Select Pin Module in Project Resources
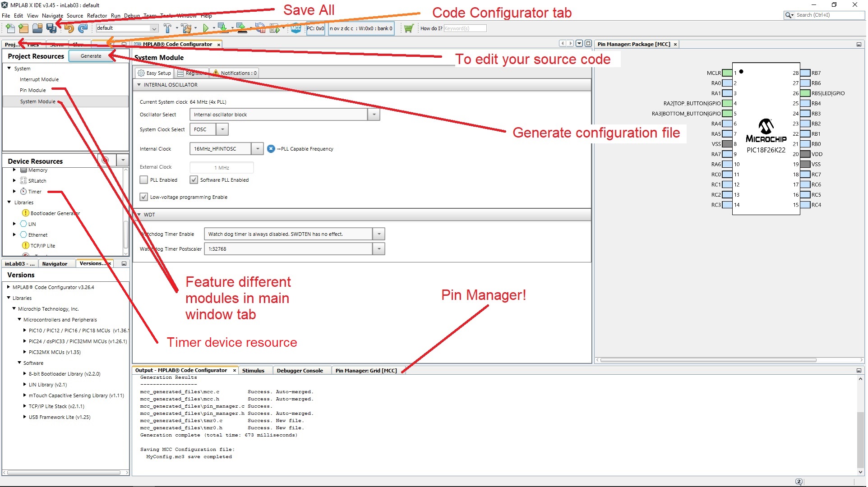The image size is (868, 487). coord(32,90)
